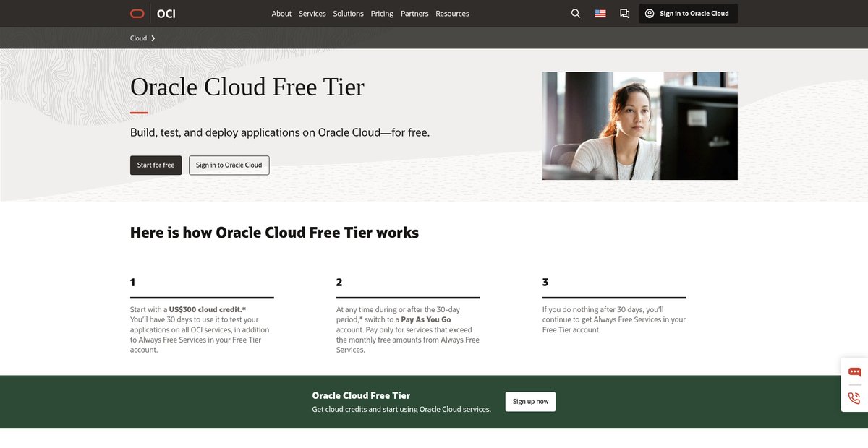The height and width of the screenshot is (448, 868).
Task: Click the user avatar icon in sign-in button
Action: [x=650, y=13]
